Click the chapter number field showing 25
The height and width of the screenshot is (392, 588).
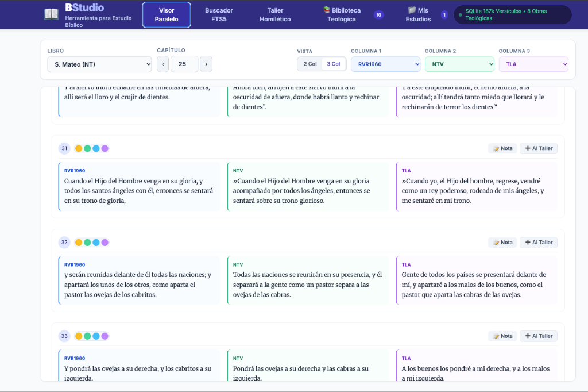coord(184,64)
